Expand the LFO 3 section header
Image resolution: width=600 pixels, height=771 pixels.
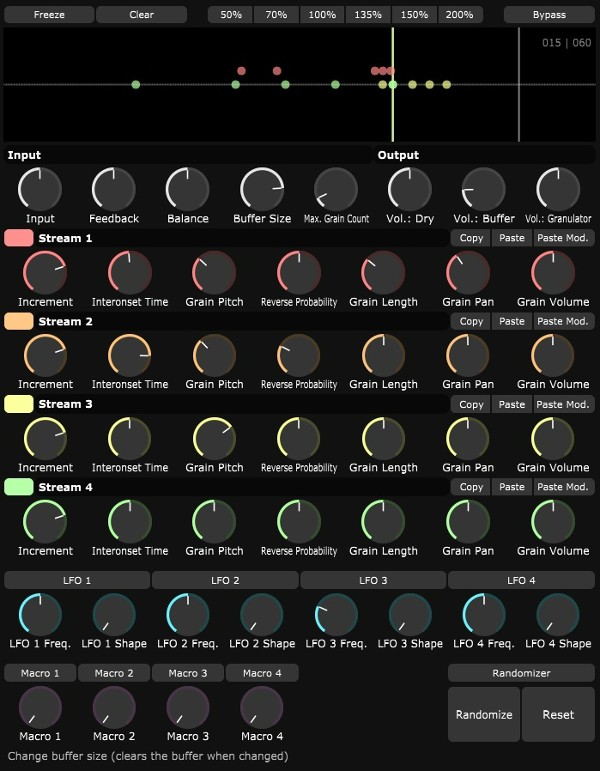point(373,580)
